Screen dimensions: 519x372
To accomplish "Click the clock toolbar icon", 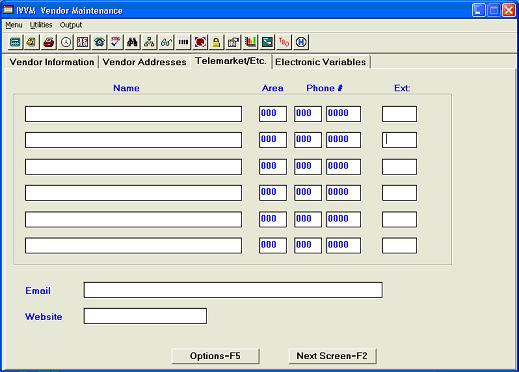I will (66, 42).
